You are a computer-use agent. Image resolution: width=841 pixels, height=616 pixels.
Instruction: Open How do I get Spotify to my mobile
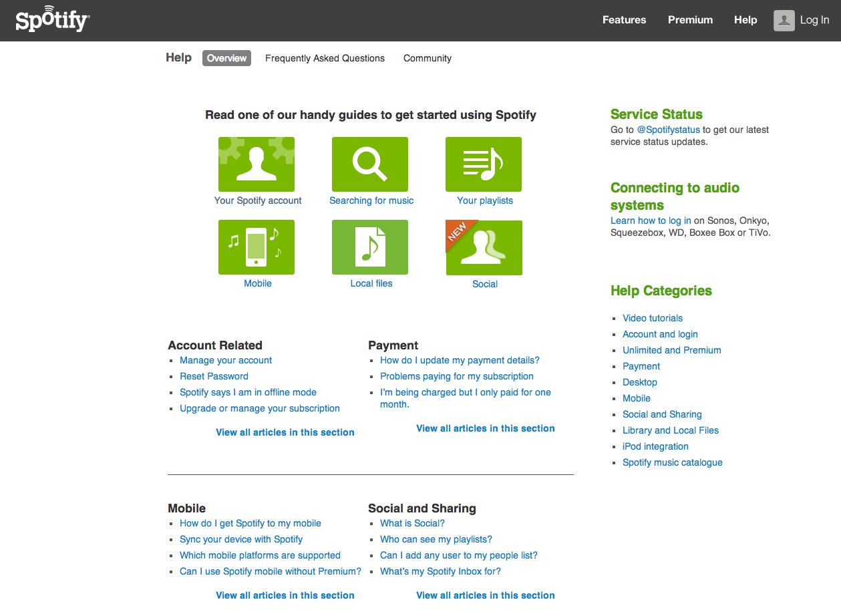[250, 523]
